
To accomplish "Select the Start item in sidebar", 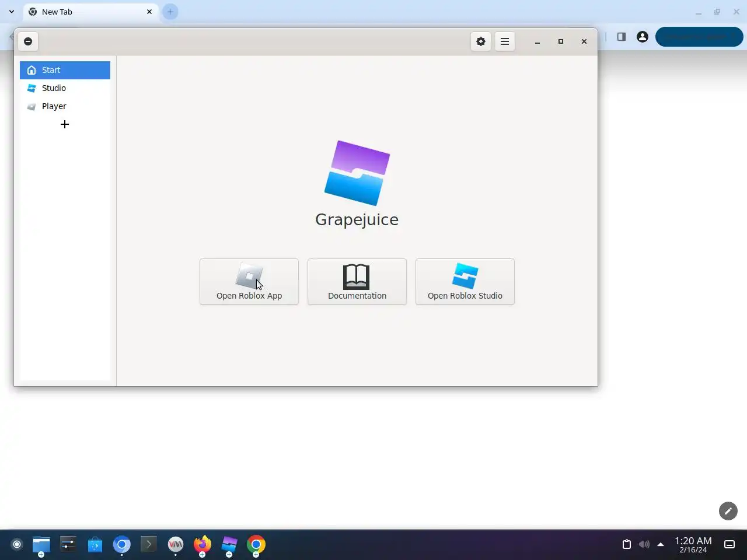I will (x=65, y=70).
